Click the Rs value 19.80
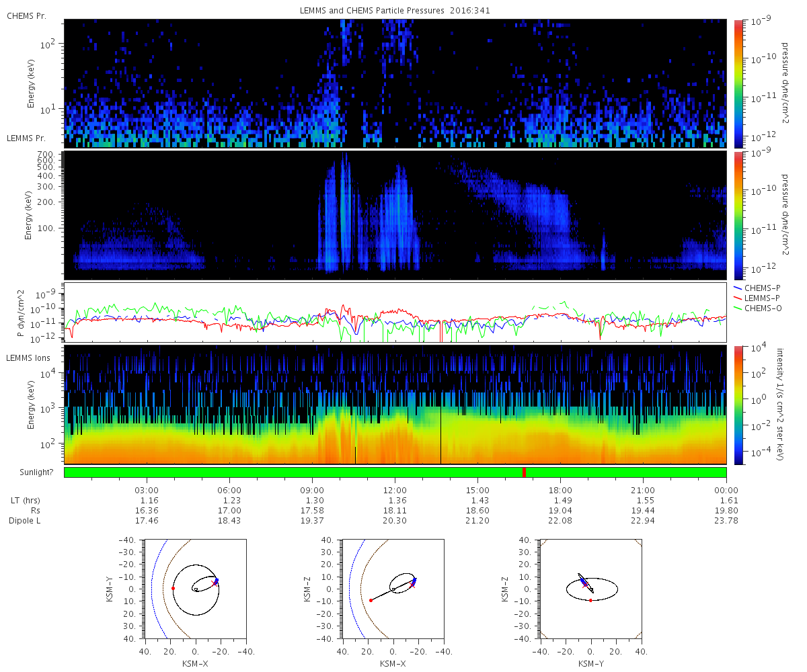 pos(726,511)
